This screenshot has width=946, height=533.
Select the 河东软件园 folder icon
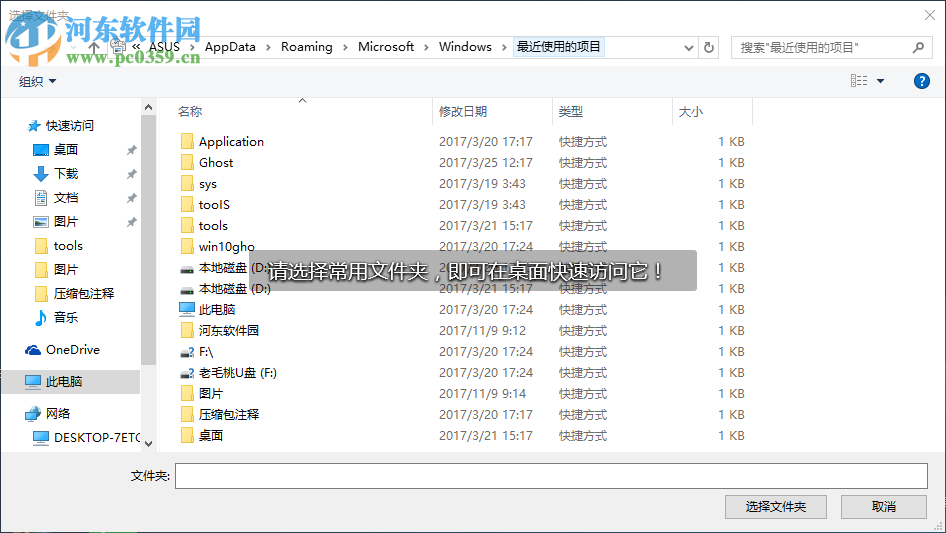pos(187,330)
